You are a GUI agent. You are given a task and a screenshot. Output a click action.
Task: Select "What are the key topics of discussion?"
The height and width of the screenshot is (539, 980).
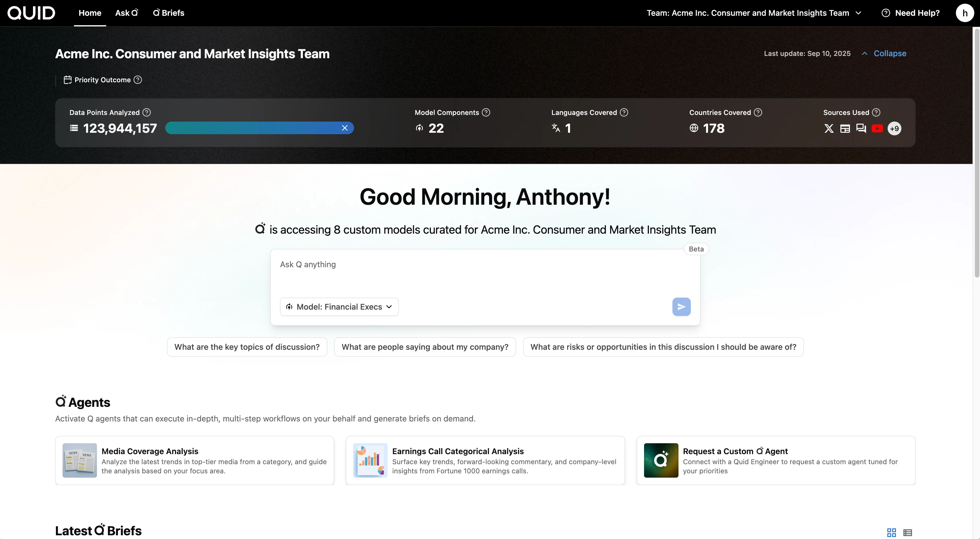point(247,347)
